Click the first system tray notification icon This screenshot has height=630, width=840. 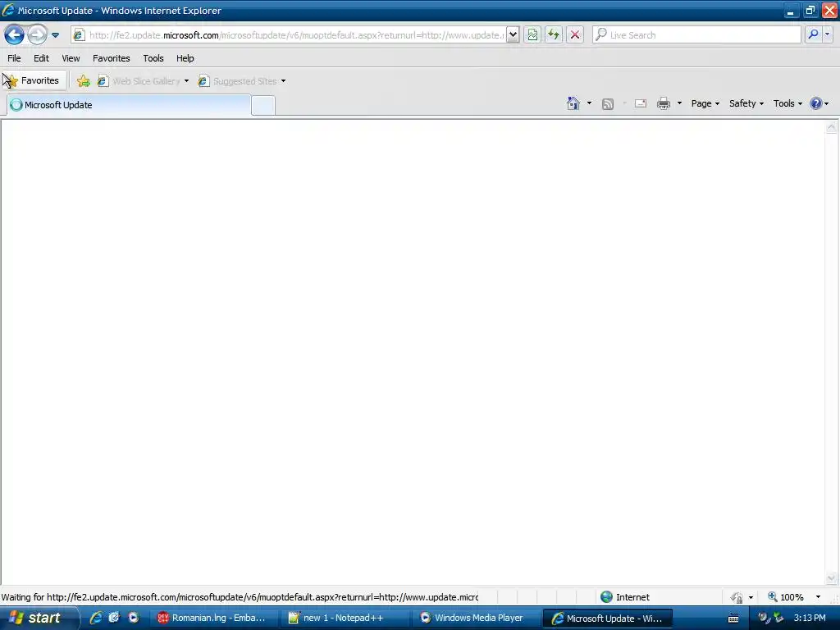point(764,618)
